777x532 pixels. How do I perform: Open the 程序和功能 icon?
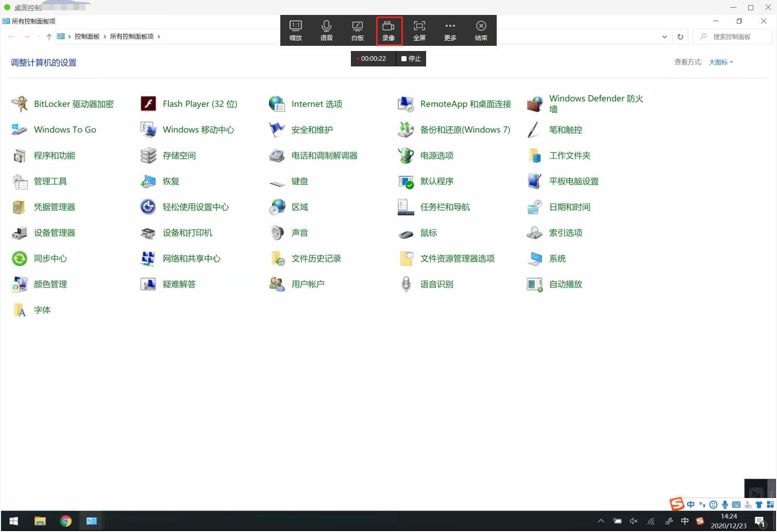20,156
